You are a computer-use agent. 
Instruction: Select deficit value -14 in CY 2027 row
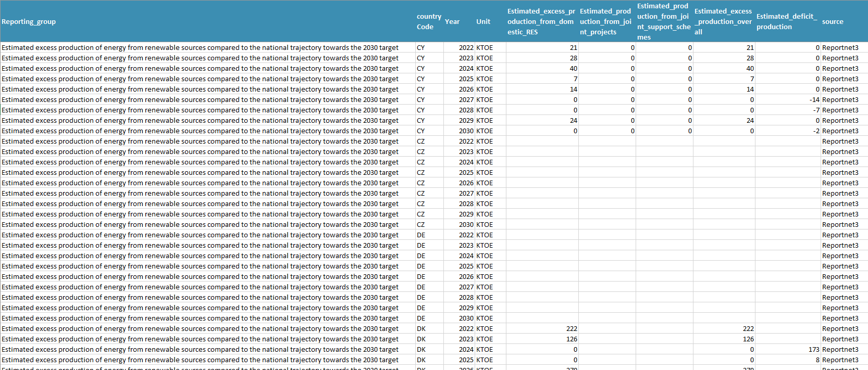click(x=814, y=99)
